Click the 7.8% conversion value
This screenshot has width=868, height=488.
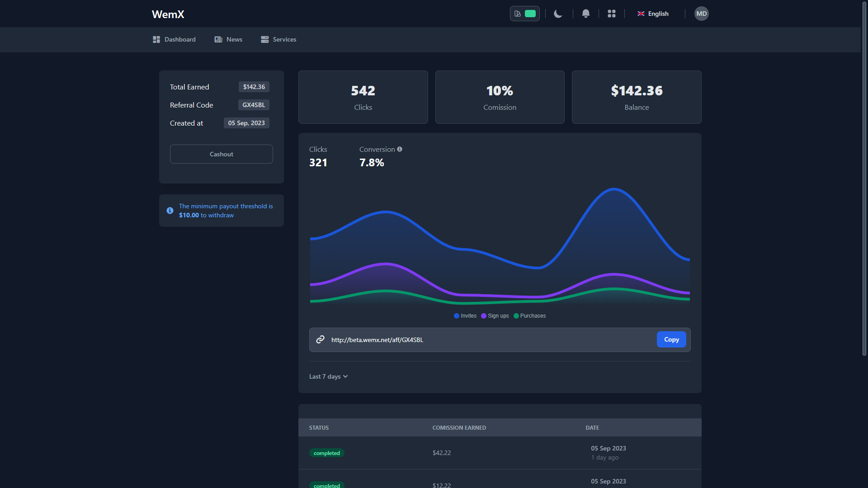(372, 163)
